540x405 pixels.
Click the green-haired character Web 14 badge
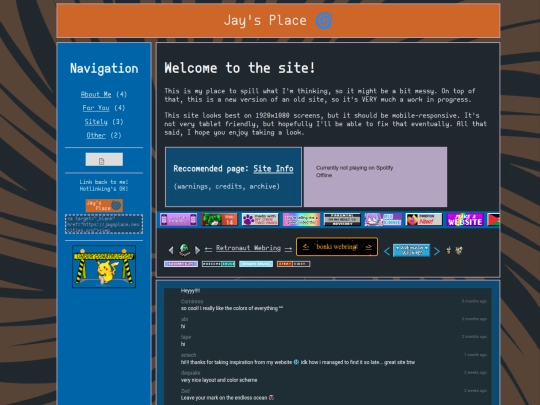point(219,219)
